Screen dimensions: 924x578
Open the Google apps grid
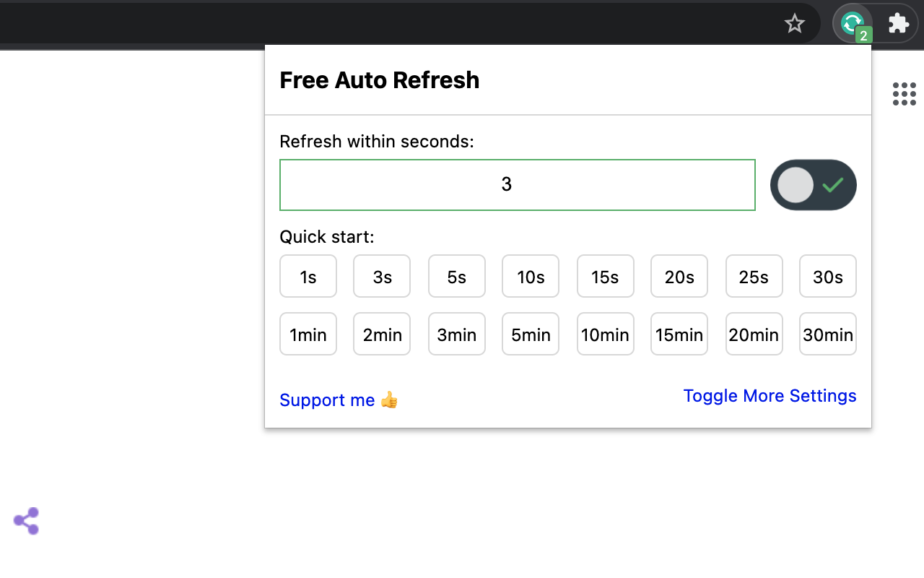point(904,94)
